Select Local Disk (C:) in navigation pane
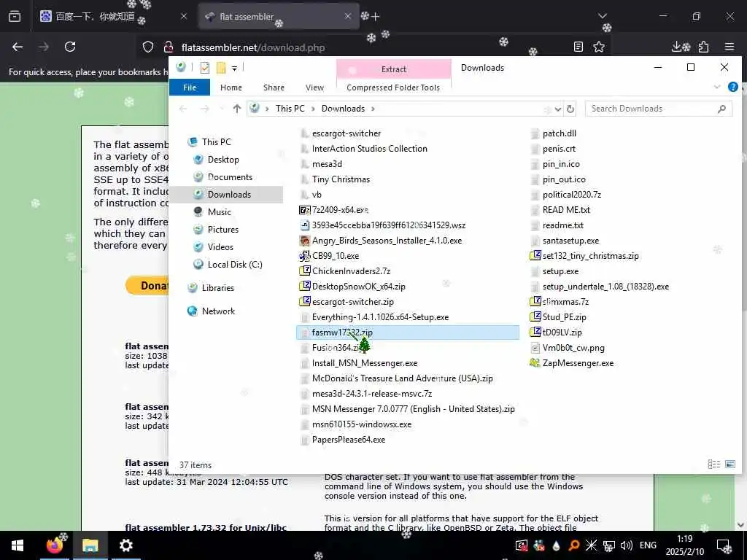The image size is (747, 560). click(235, 265)
